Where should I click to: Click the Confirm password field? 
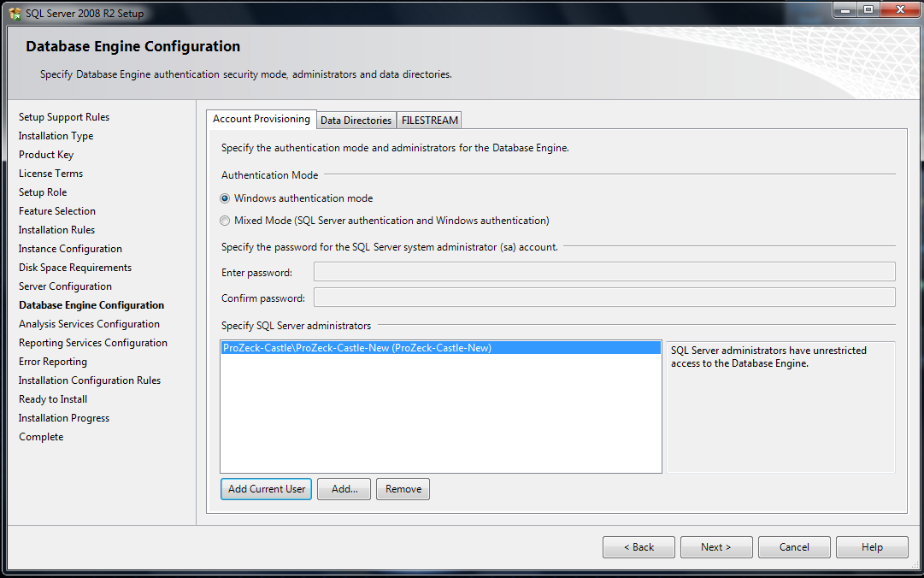tap(604, 297)
